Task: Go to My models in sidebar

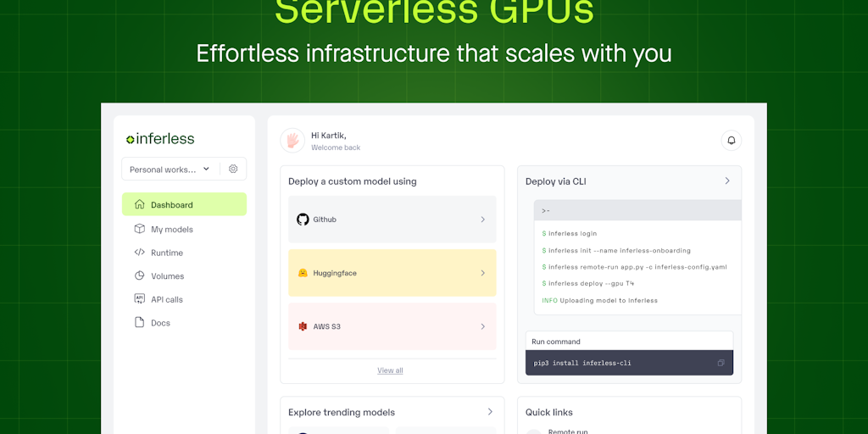Action: 171,229
